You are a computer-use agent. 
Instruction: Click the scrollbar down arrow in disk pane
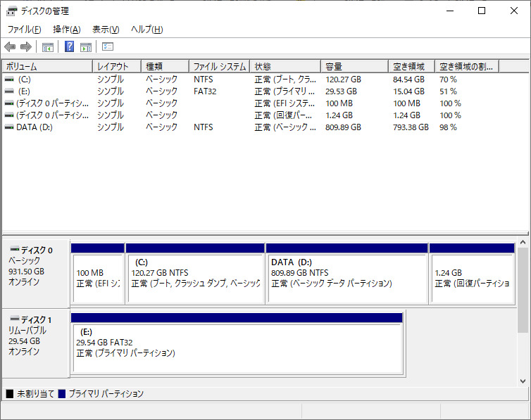click(523, 381)
